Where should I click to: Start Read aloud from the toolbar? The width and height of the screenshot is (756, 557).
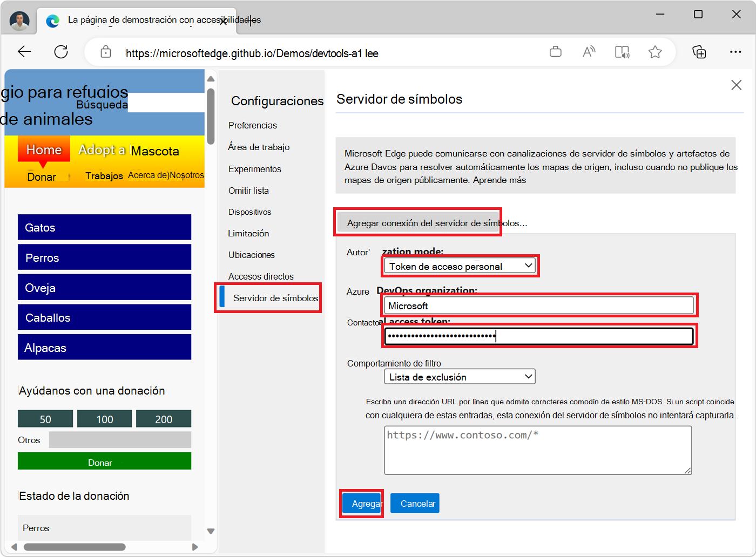point(589,51)
